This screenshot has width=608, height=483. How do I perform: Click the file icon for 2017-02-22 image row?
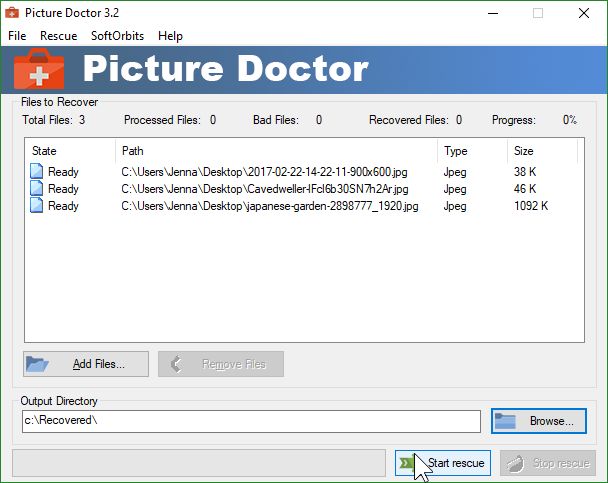pyautogui.click(x=37, y=172)
